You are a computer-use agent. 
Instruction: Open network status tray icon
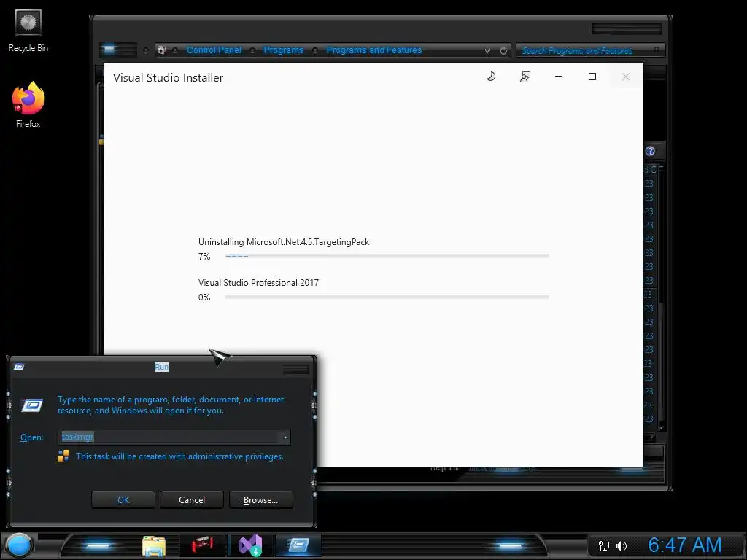(x=603, y=545)
